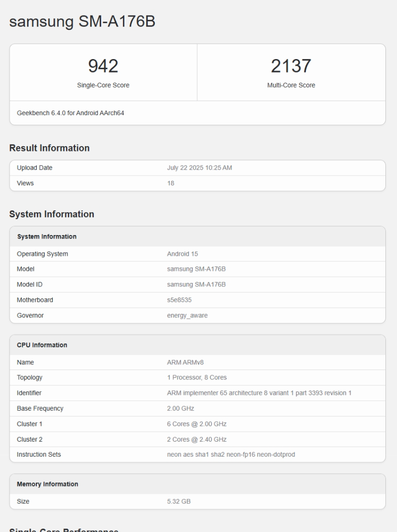The width and height of the screenshot is (397, 532).
Task: Click the CPU Information table header
Action: pos(42,345)
